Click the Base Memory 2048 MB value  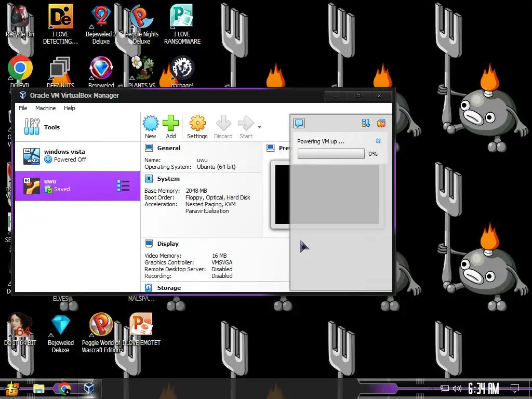click(196, 191)
